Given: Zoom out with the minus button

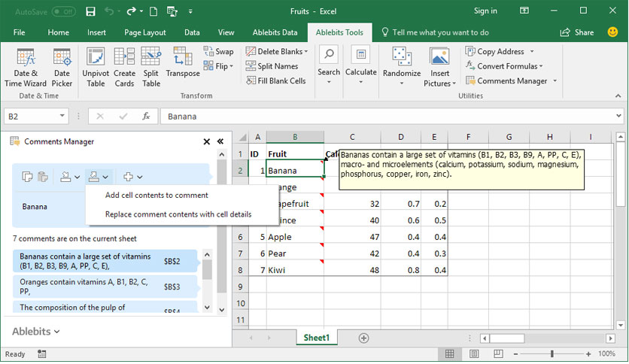Looking at the screenshot, I should [x=516, y=354].
